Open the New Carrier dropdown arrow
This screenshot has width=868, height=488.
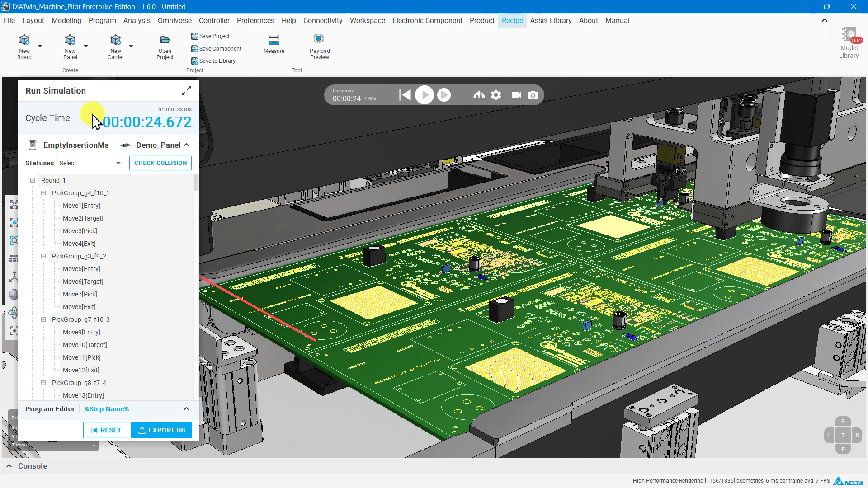(131, 46)
